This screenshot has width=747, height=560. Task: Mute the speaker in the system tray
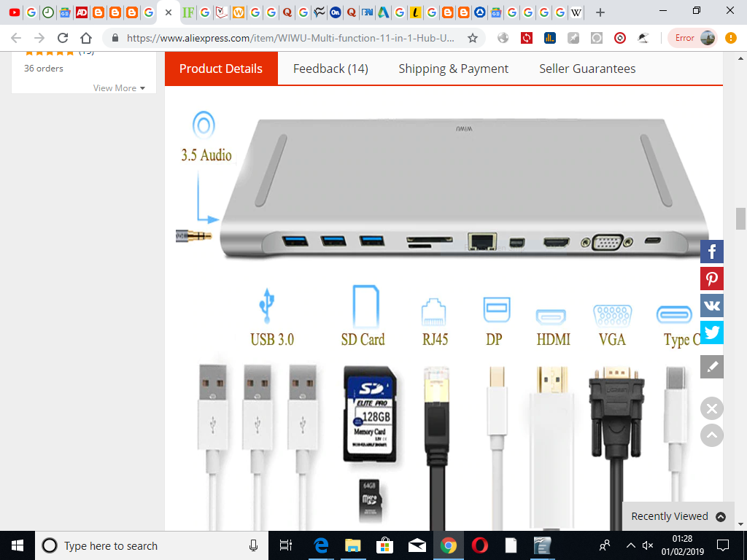pyautogui.click(x=647, y=545)
